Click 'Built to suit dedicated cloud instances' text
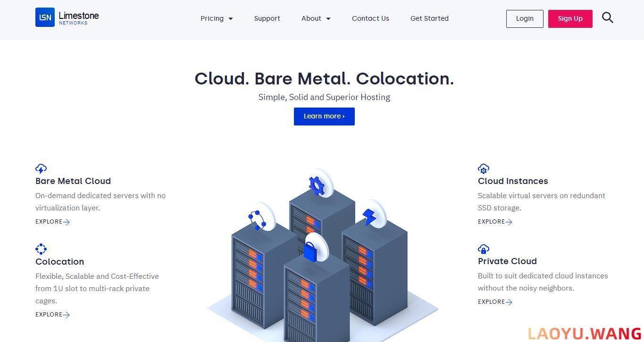 543,282
